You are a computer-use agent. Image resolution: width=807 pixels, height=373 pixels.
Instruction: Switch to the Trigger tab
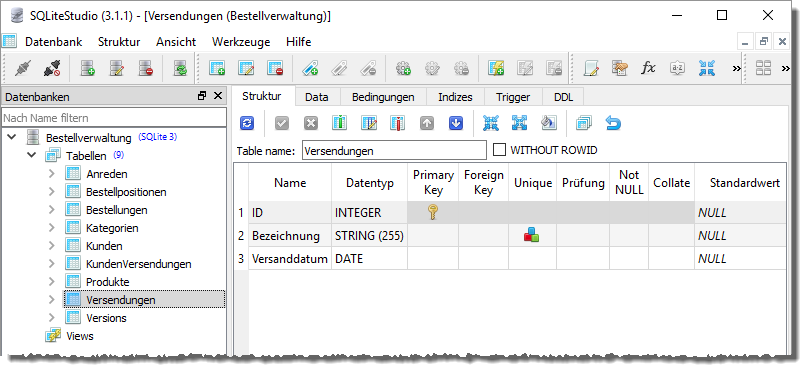513,97
